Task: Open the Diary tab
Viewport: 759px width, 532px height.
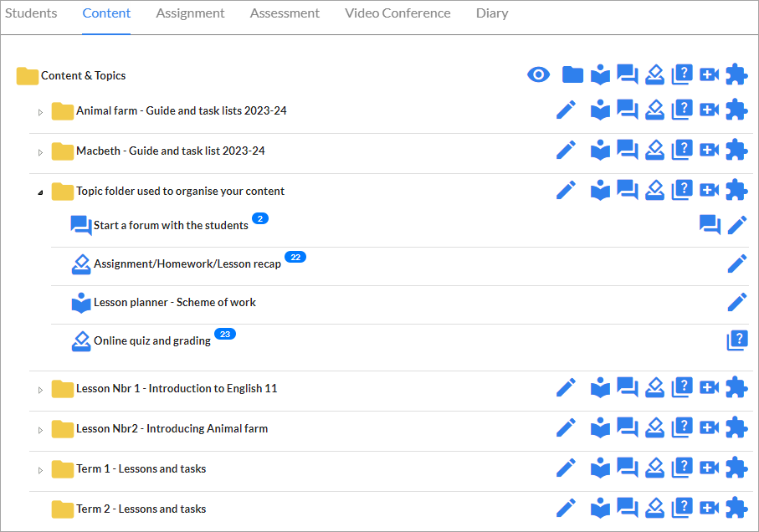Action: tap(492, 13)
